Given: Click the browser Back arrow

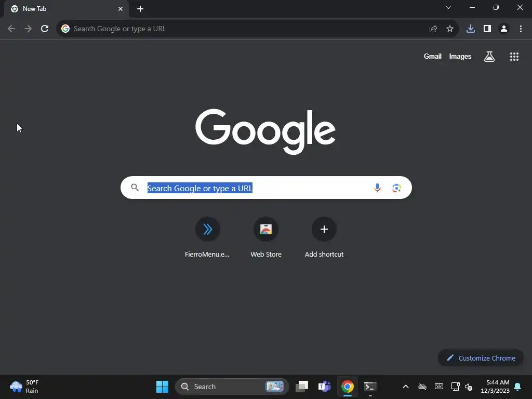Looking at the screenshot, I should pyautogui.click(x=11, y=29).
